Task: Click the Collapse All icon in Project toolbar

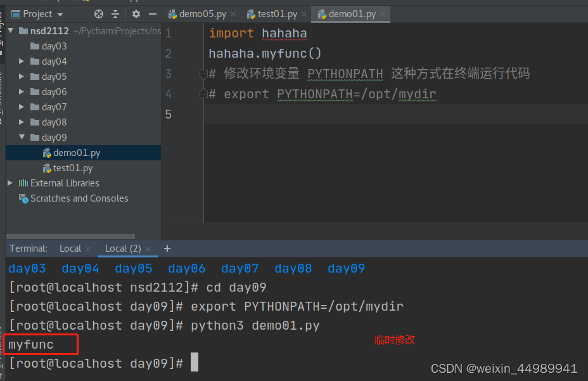Action: pos(115,13)
